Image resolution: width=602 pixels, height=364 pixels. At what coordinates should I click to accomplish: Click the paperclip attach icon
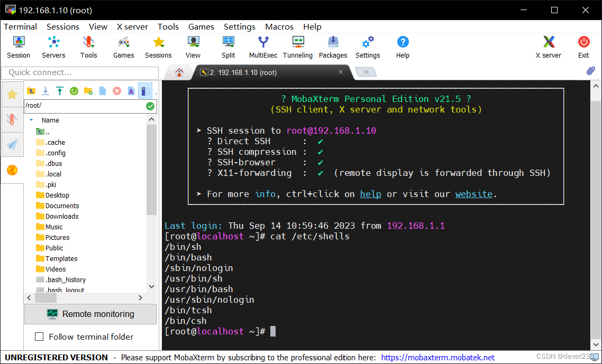(591, 71)
